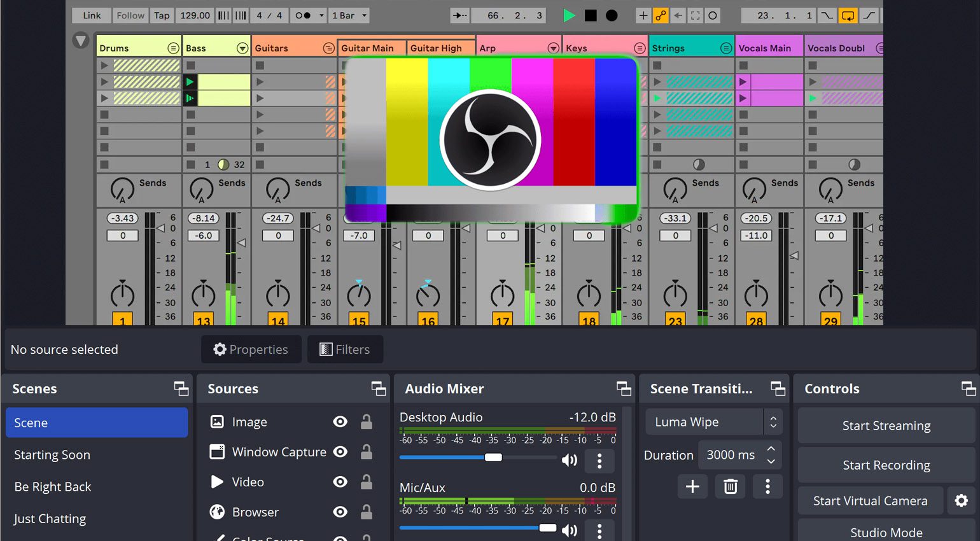
Task: Activate Bass track number 13 button
Action: coord(203,320)
